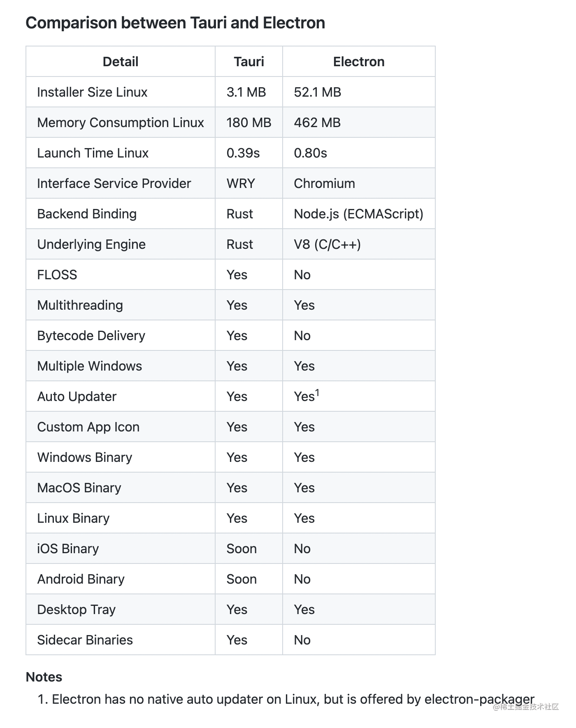Click the "Sidecar Binaries" row label

point(85,640)
